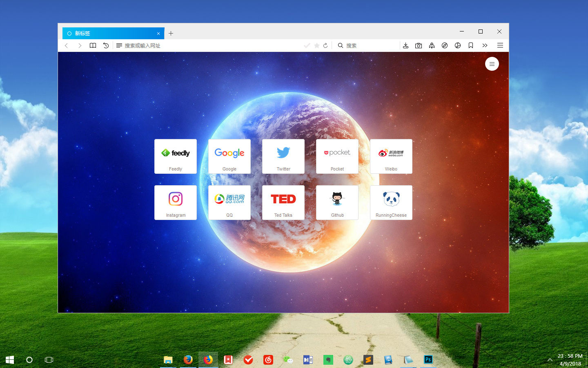Open the Feedly speed dial tile
The image size is (588, 368).
176,157
